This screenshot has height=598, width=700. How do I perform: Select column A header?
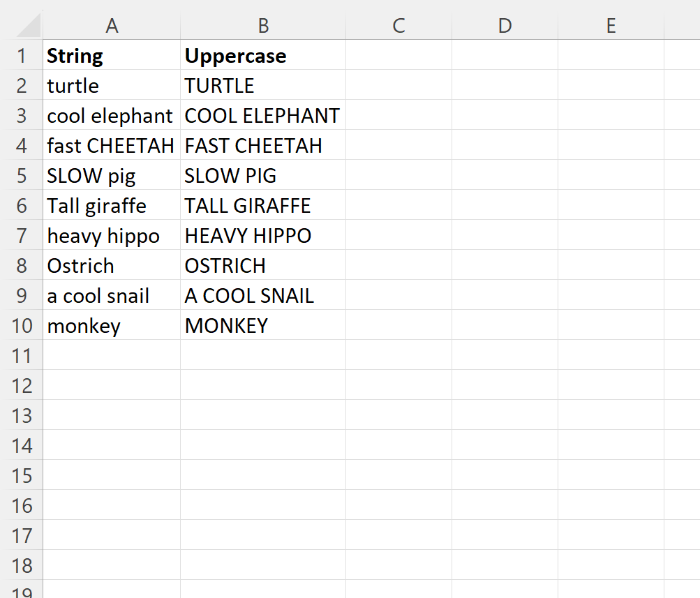(112, 25)
